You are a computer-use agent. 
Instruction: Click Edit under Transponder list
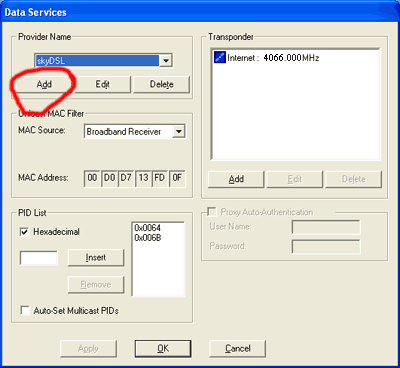click(295, 179)
